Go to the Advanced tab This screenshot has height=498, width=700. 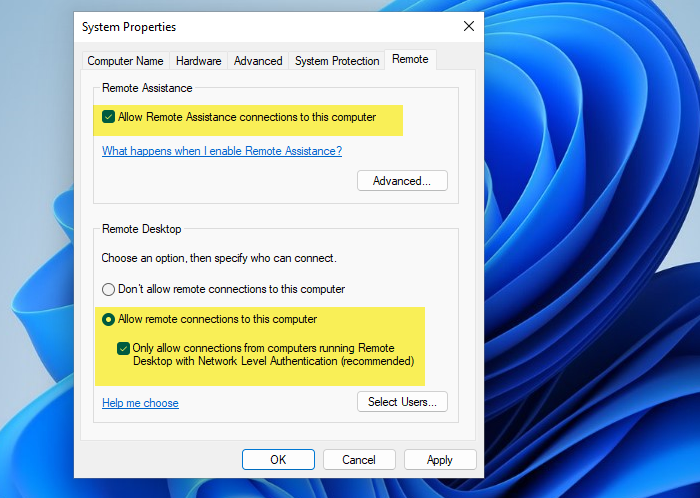[258, 61]
